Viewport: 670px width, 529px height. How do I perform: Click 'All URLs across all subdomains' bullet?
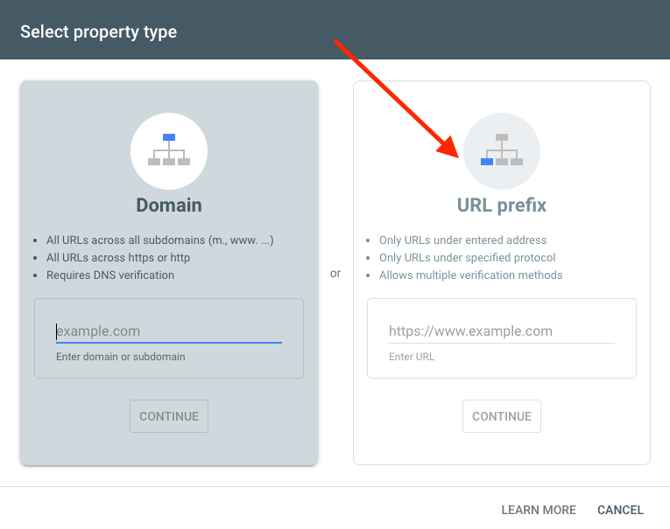point(160,240)
